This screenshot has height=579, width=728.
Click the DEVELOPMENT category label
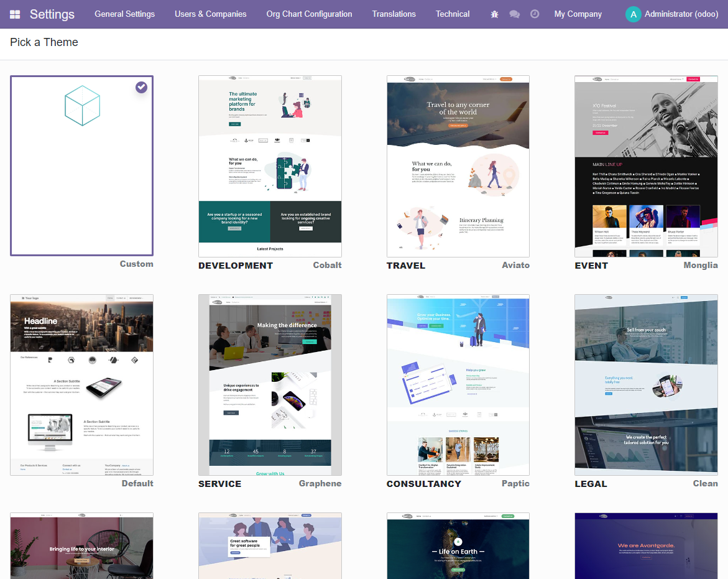coord(236,266)
